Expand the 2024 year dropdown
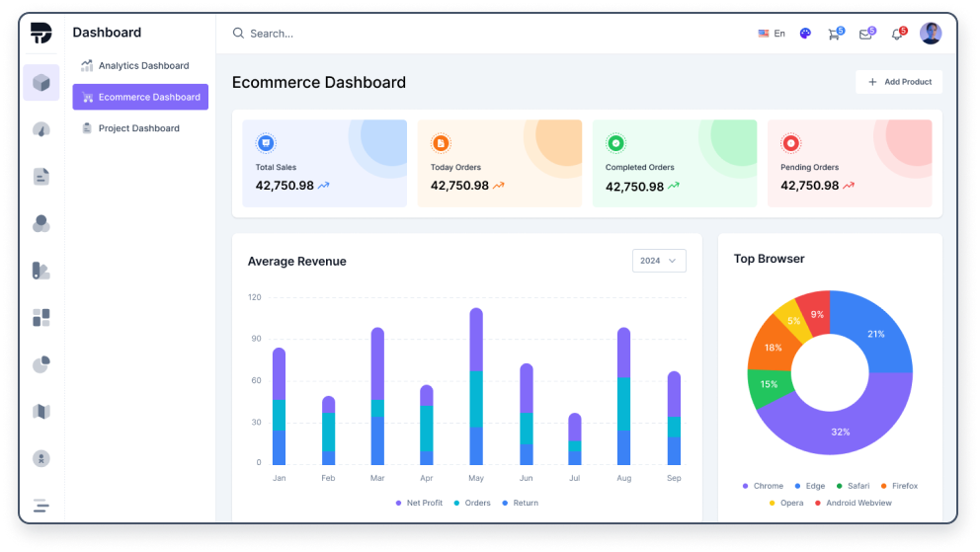The width and height of the screenshot is (980, 552). pyautogui.click(x=659, y=261)
